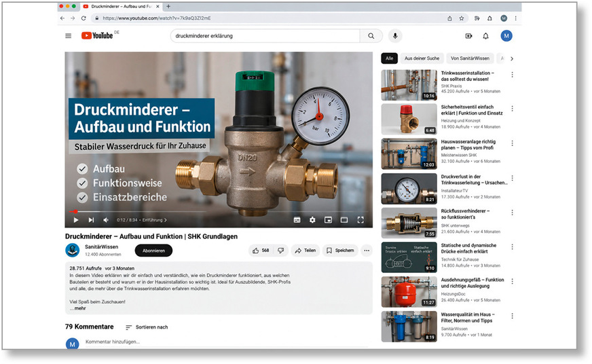This screenshot has height=364, width=592.
Task: Click the voice search microphone icon
Action: click(x=395, y=36)
